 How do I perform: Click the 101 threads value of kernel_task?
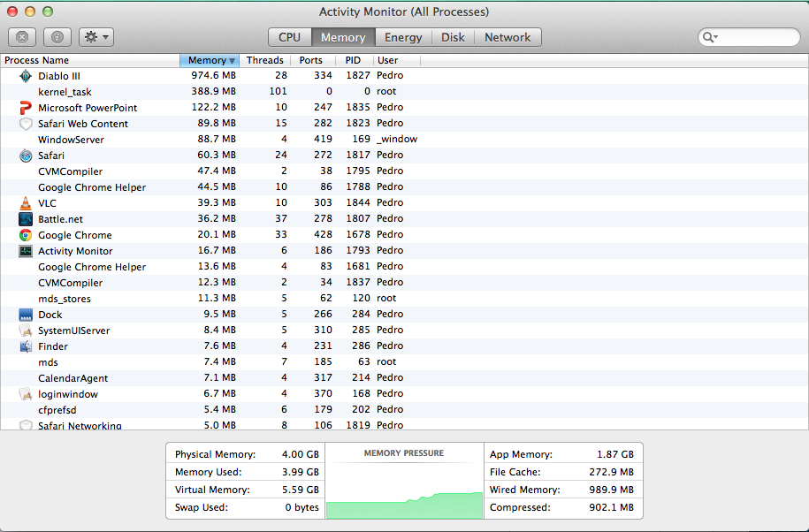pos(279,91)
